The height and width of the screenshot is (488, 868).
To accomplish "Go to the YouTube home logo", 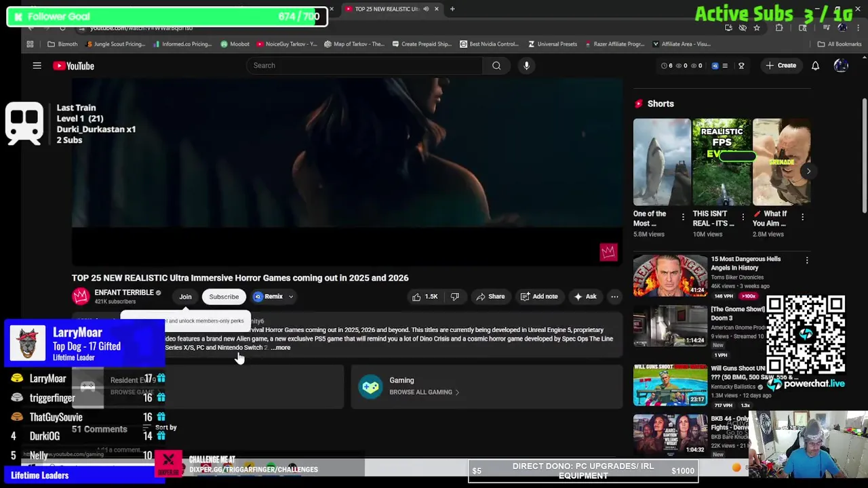I will click(73, 66).
